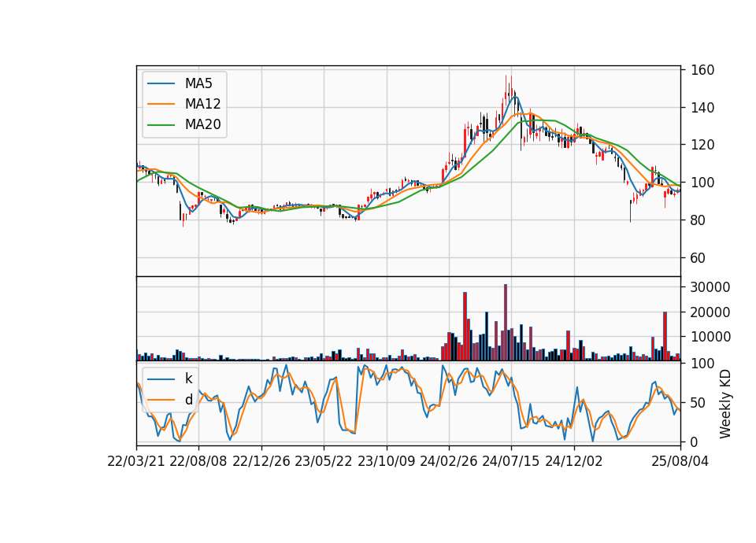Click the 22/12/26 date tick label
The height and width of the screenshot is (543, 756).
coord(261,462)
